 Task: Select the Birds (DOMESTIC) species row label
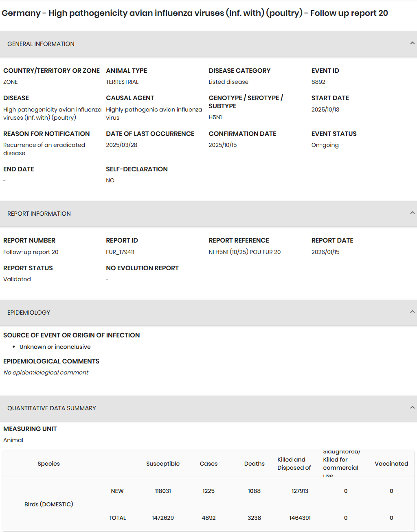pyautogui.click(x=48, y=504)
